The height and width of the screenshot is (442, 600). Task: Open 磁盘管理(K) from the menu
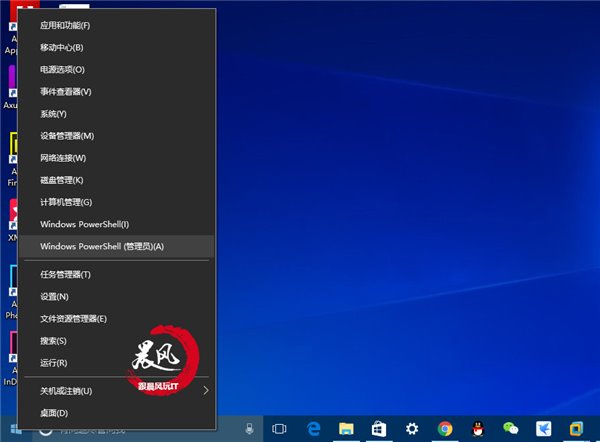[x=61, y=180]
